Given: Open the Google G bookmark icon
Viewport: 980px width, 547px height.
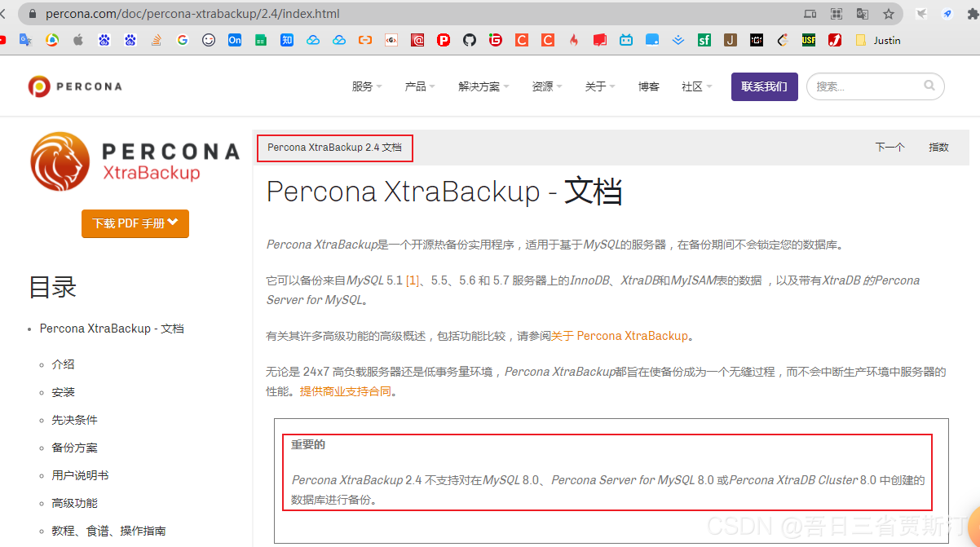Looking at the screenshot, I should pos(183,40).
